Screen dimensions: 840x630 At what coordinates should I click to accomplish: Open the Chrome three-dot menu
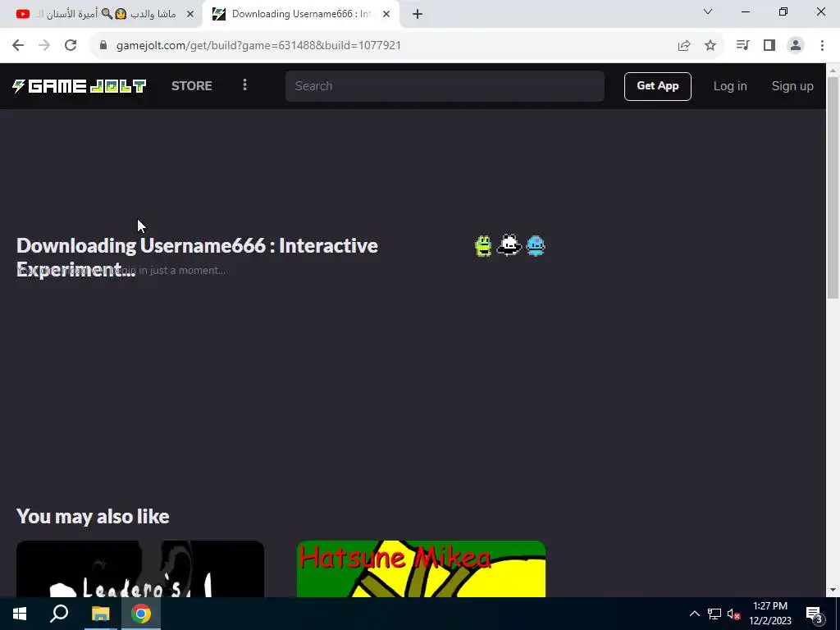point(822,45)
